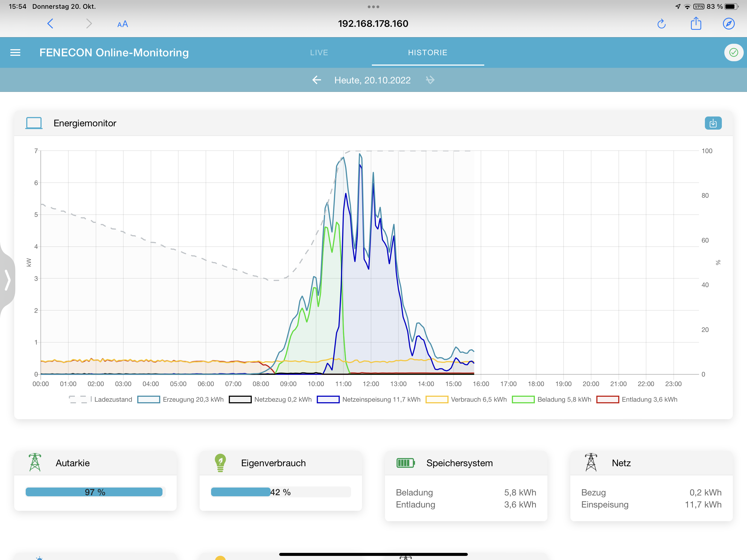The width and height of the screenshot is (747, 560).
Task: Select the HISTORIE tab
Action: pos(428,53)
